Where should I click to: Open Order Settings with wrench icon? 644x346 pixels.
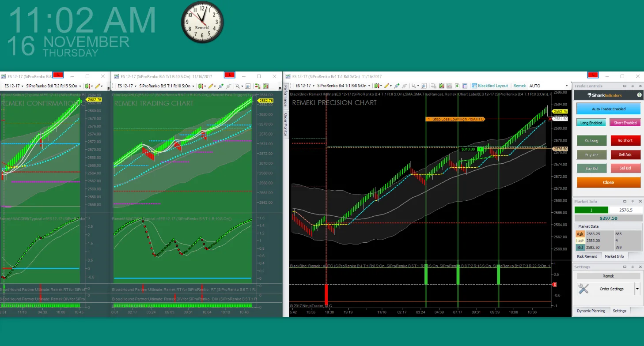(606, 289)
